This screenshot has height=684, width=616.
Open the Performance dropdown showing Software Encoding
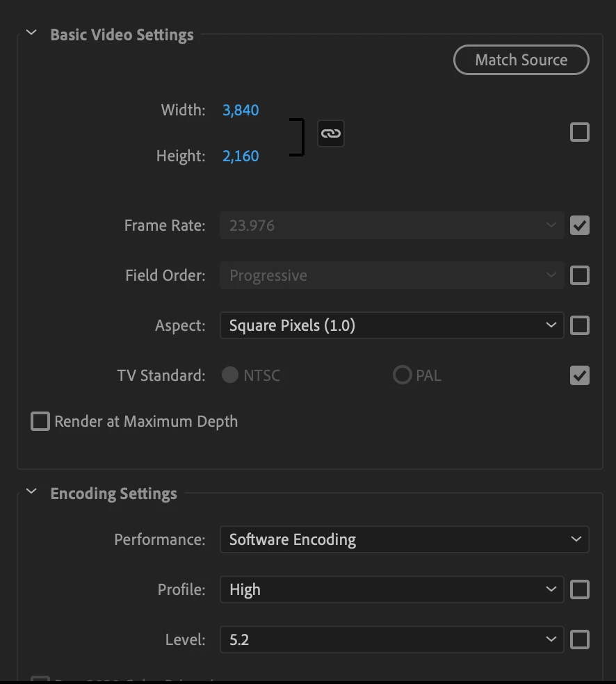(x=404, y=539)
